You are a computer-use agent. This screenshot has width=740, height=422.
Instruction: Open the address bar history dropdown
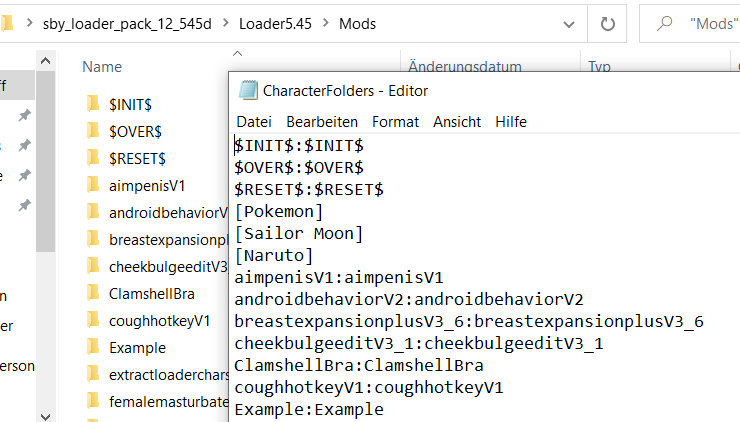(x=568, y=23)
